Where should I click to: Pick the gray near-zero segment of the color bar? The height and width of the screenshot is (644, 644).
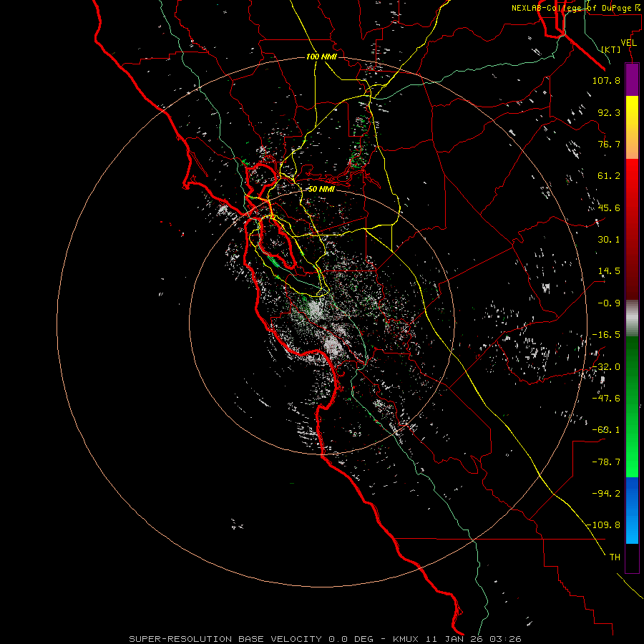coord(632,318)
